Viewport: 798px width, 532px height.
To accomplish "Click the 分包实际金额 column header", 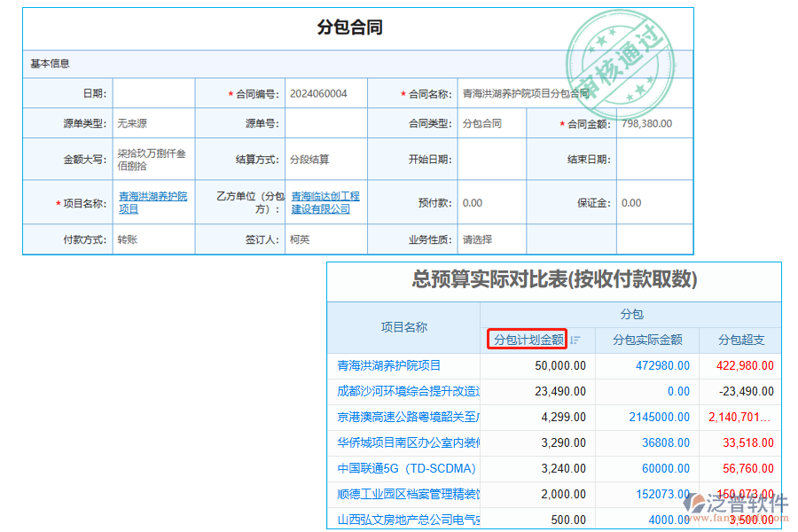I will (x=648, y=340).
